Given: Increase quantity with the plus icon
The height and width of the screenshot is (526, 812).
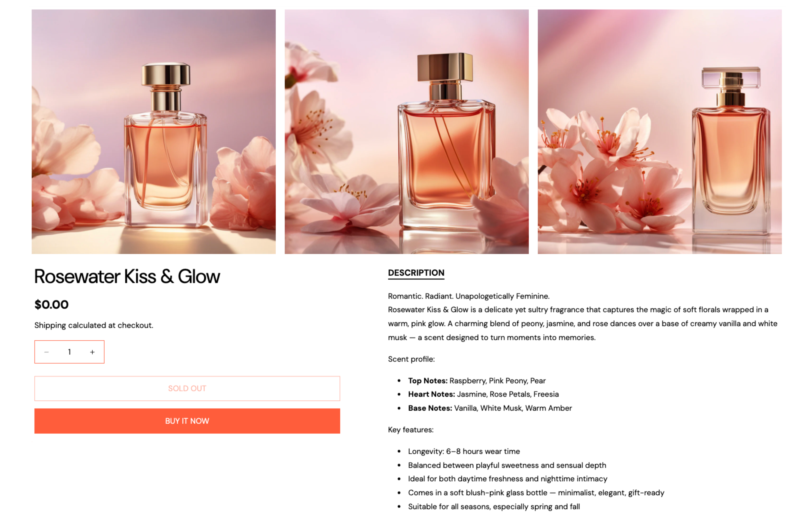Looking at the screenshot, I should click(92, 352).
